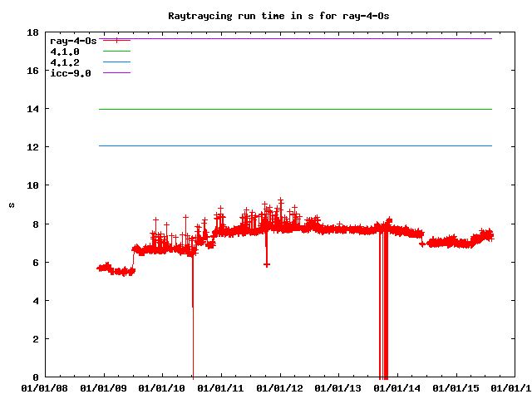Click the y-axis label "s"
This screenshot has height=399, width=532.
(x=11, y=204)
